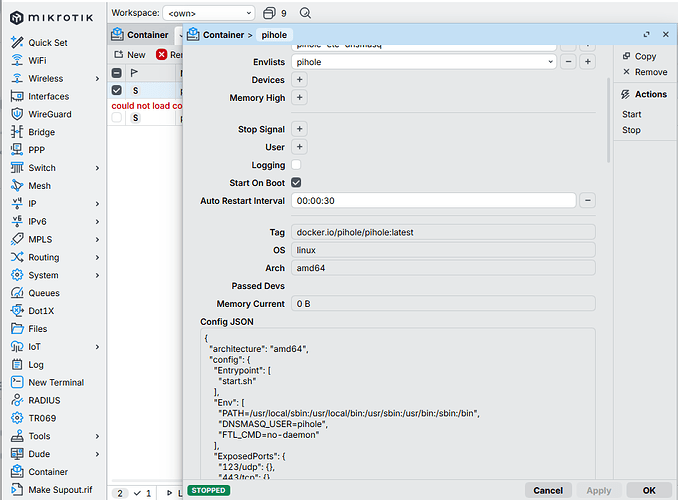Expand the Wireless submenu arrow
This screenshot has height=500, width=678.
click(x=97, y=78)
